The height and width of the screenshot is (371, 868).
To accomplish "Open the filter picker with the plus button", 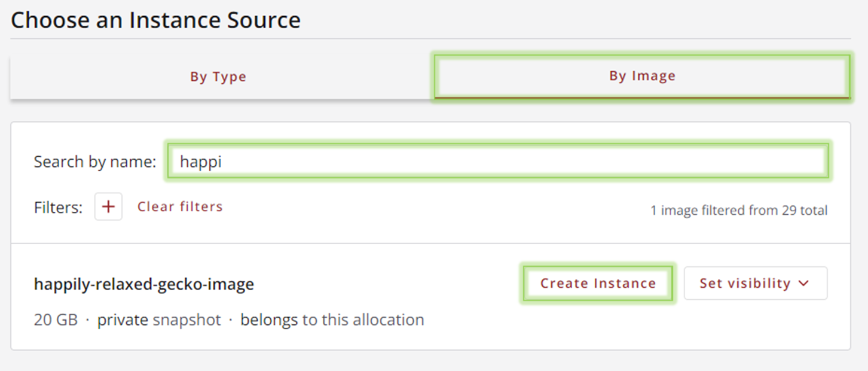I will [108, 206].
